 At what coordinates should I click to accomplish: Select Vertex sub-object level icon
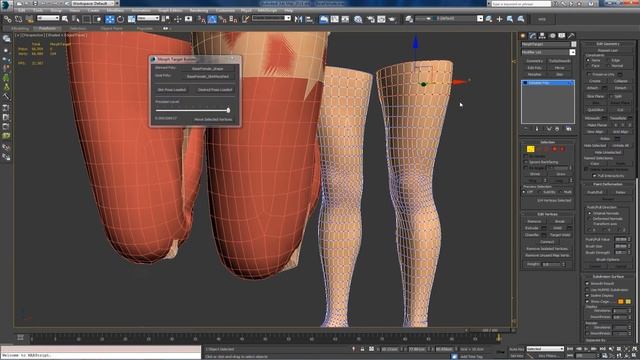click(x=530, y=149)
